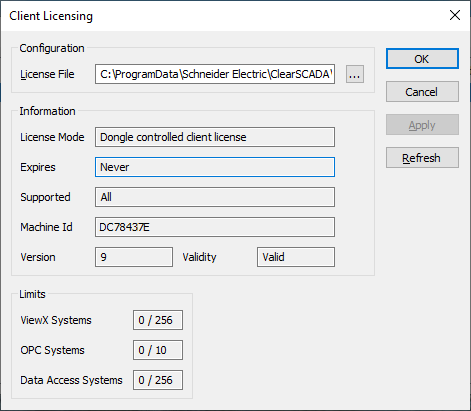
Task: Select the Data Access Systems limit field
Action: [x=158, y=380]
